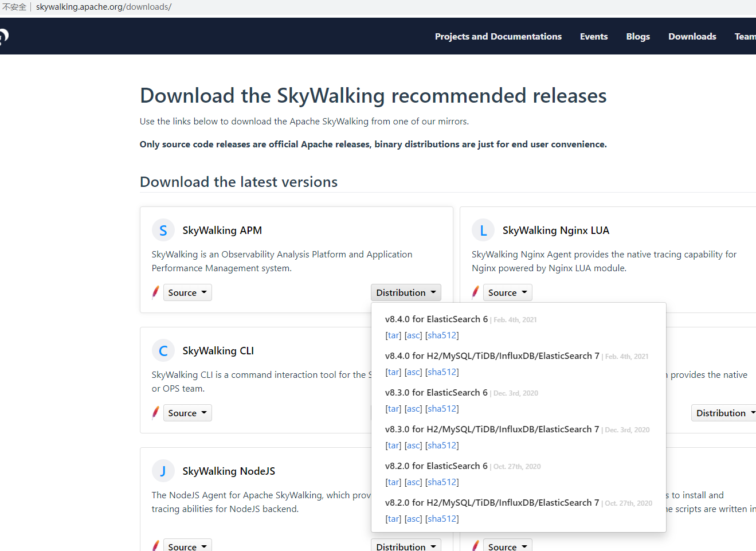
Task: Click the feather icon beside APM Source button
Action: click(x=155, y=292)
